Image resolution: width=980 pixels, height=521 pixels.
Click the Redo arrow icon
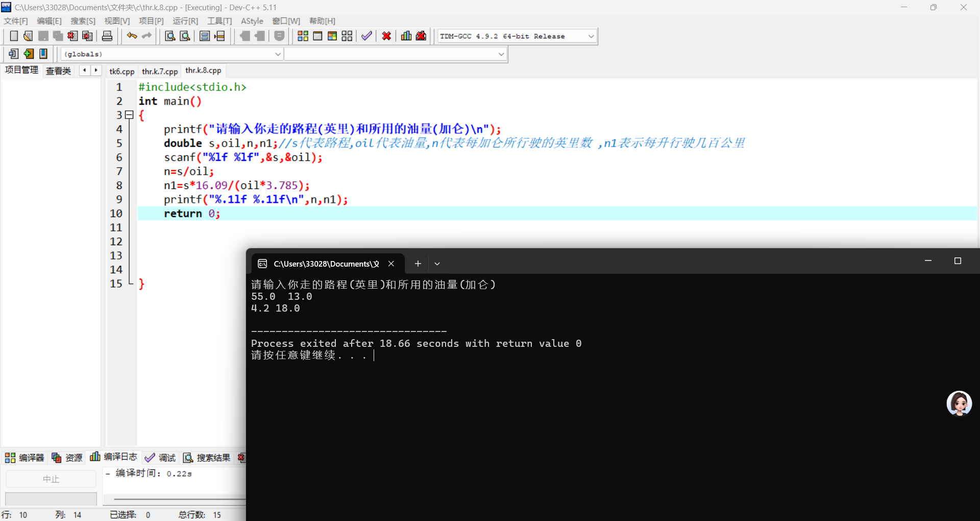point(146,36)
